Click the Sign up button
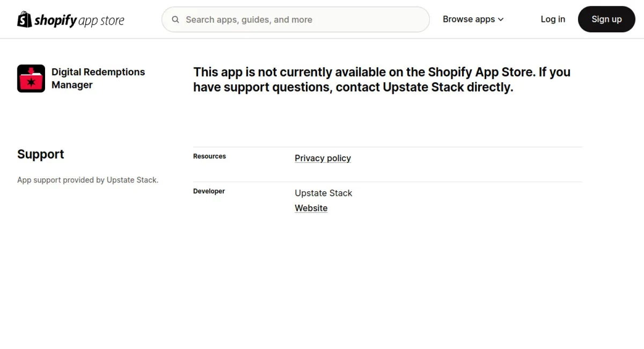 point(606,19)
